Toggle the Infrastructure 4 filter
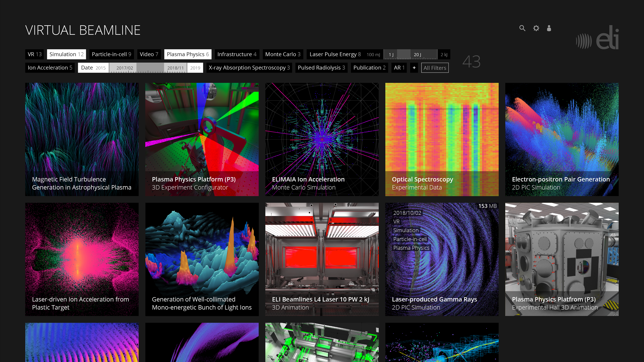This screenshot has width=644, height=362. (237, 54)
